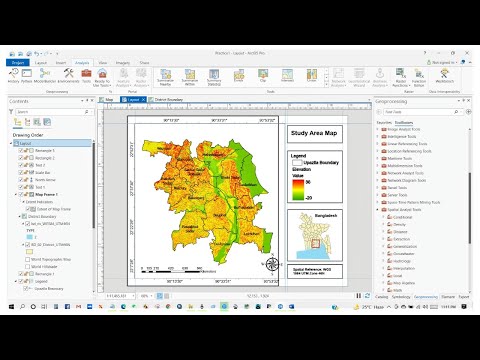Switch to Symbology pane tab at bottom
This screenshot has height=360, width=480.
pos(401,297)
